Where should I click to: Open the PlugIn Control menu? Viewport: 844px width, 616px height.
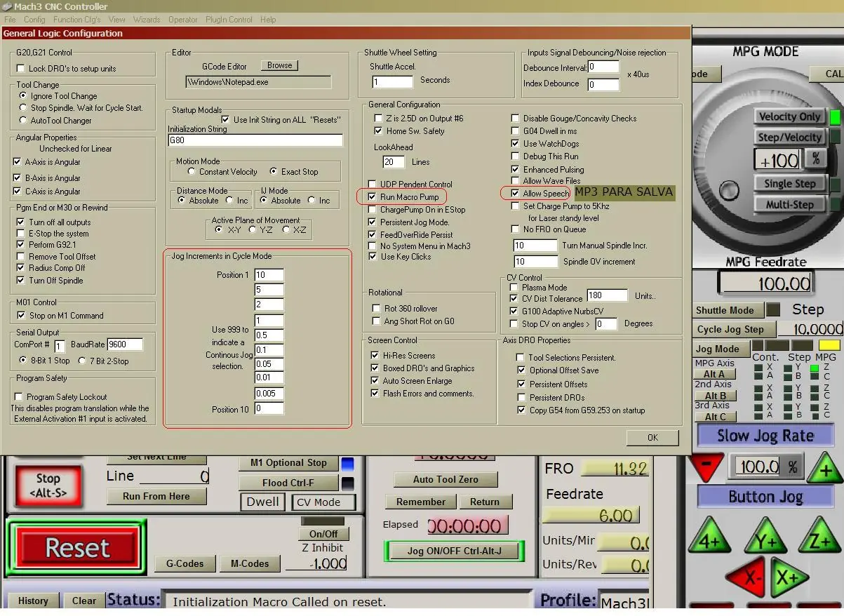229,20
